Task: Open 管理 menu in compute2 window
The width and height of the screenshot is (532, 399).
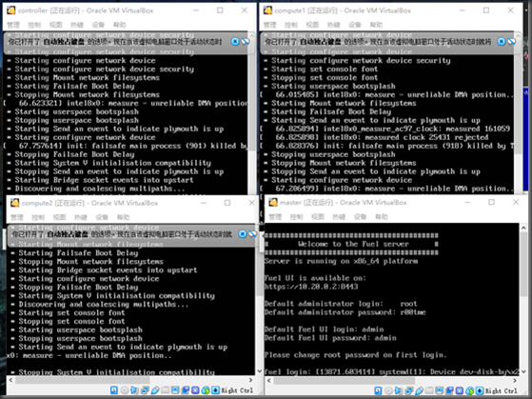Action: (17, 217)
